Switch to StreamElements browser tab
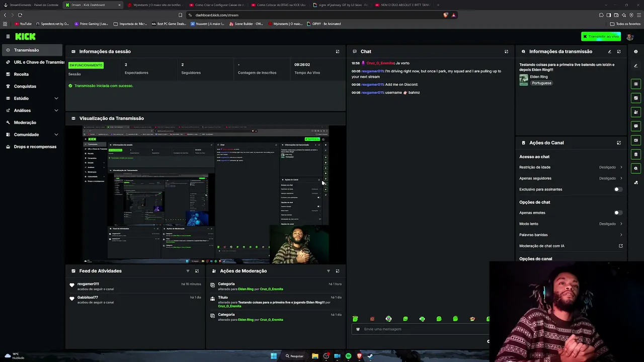 31,5
